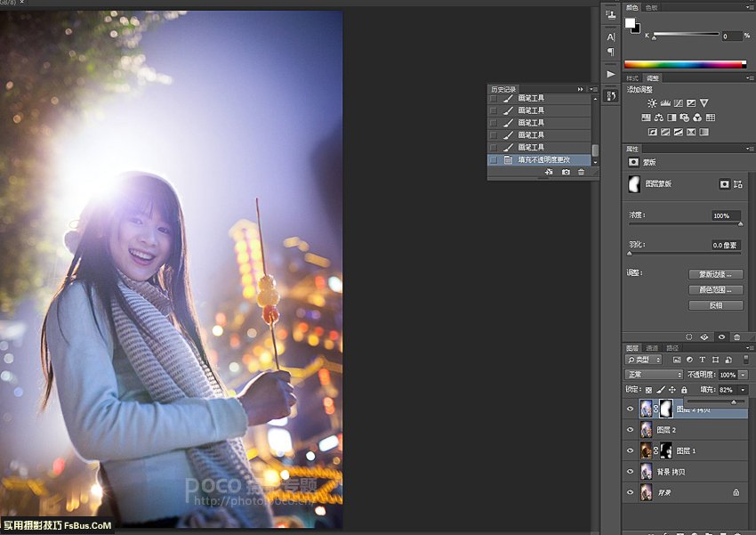Delete mask via Properties panel trash icon
The width and height of the screenshot is (756, 535).
tap(736, 337)
